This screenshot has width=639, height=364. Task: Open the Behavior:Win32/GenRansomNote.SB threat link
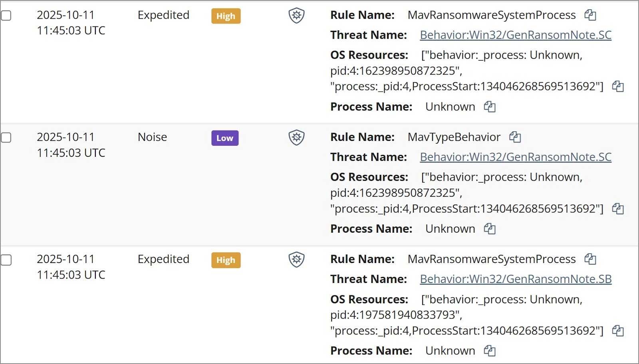click(515, 279)
